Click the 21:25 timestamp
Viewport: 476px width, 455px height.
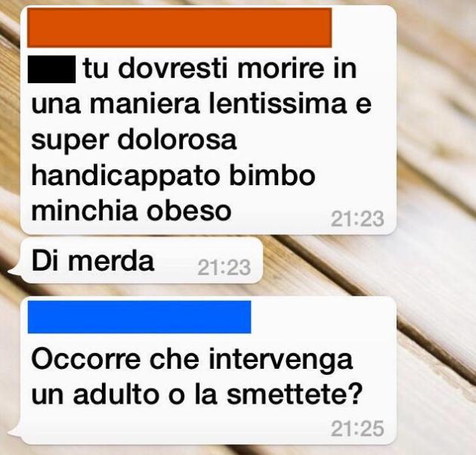pyautogui.click(x=357, y=429)
